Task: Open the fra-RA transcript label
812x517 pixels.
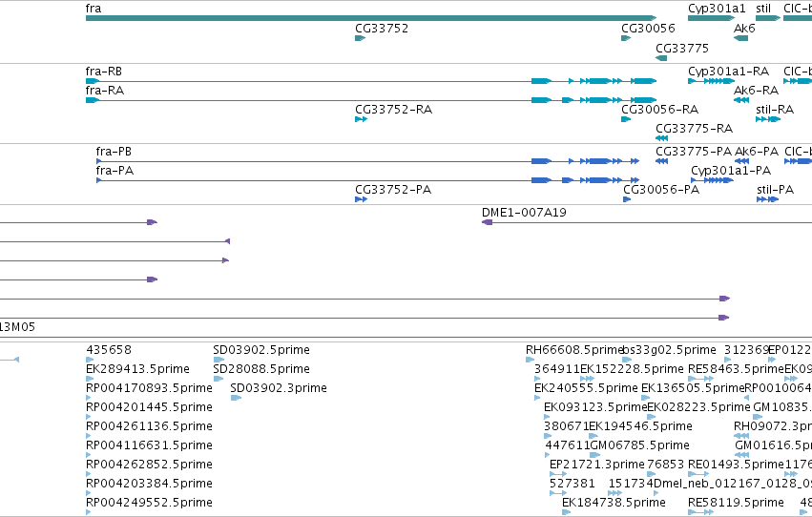Action: [x=105, y=91]
